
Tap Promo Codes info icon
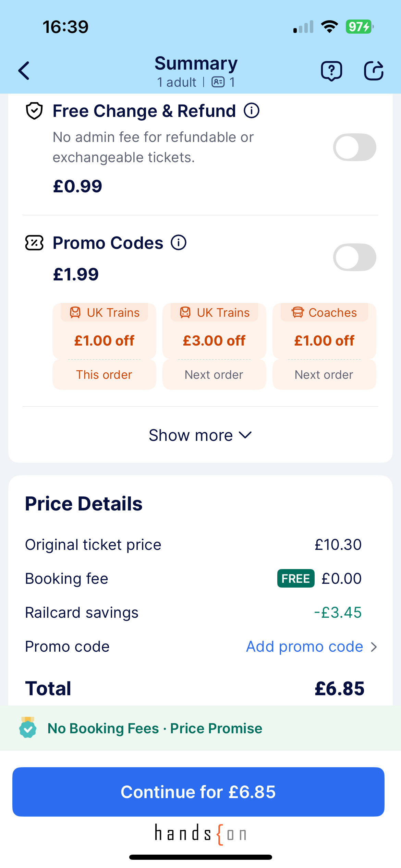[x=179, y=243]
